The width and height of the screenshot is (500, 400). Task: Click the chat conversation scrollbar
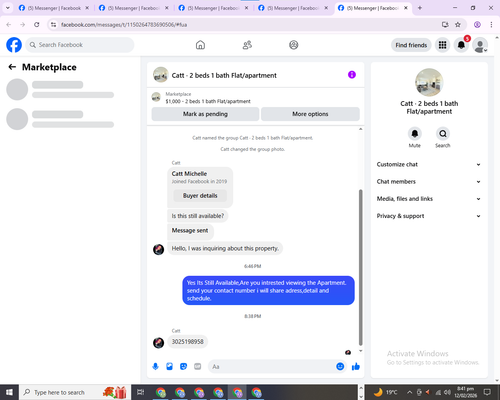360,267
